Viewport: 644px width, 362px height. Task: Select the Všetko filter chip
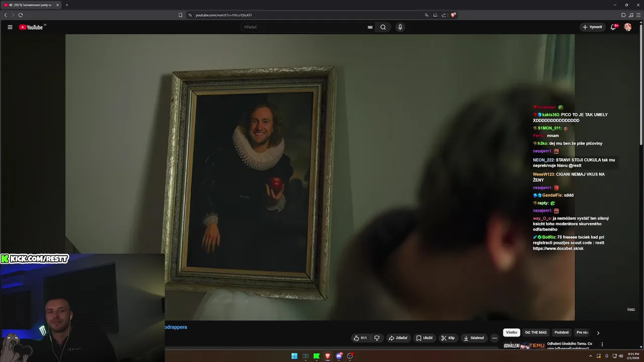512,332
